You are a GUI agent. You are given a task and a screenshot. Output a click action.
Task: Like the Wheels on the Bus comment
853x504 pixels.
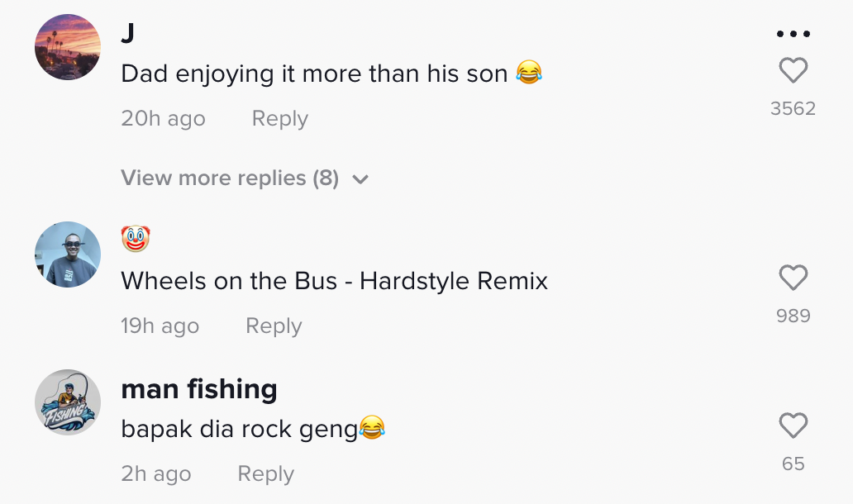tap(793, 278)
